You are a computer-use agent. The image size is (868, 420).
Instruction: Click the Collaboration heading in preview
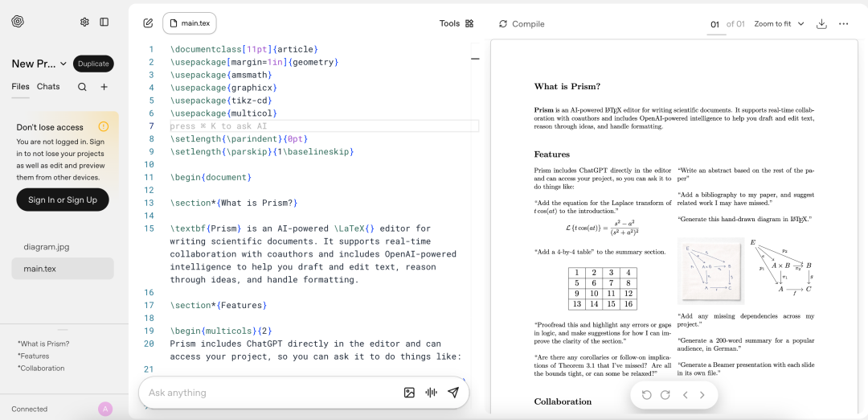click(x=563, y=401)
